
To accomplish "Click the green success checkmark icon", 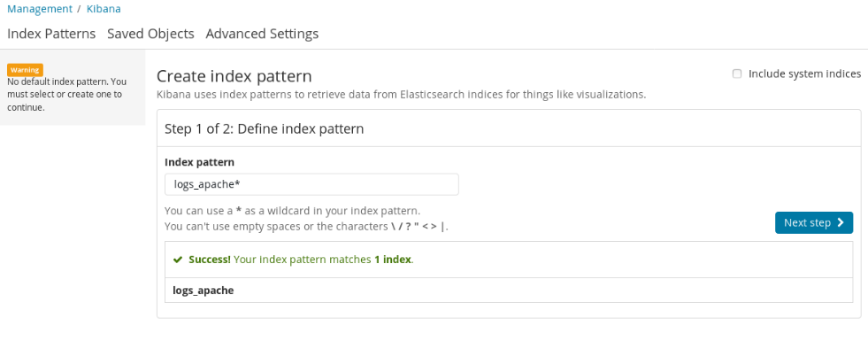I will coord(178,260).
